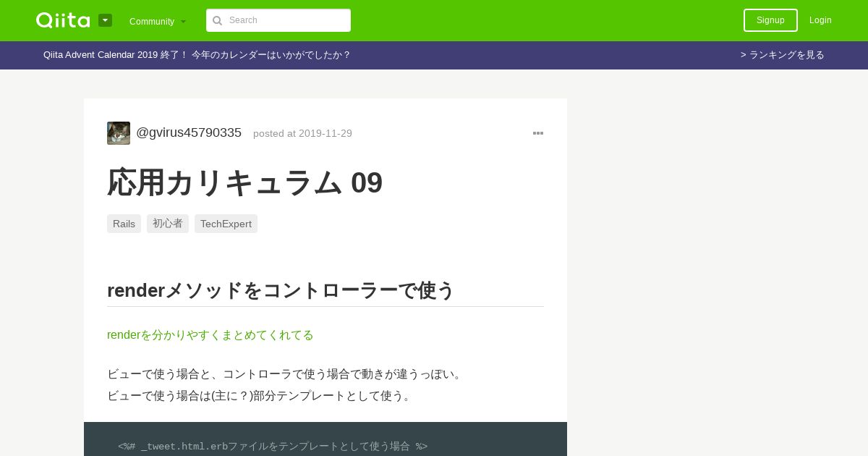Select the Rails tag
This screenshot has width=868, height=456.
tap(124, 224)
